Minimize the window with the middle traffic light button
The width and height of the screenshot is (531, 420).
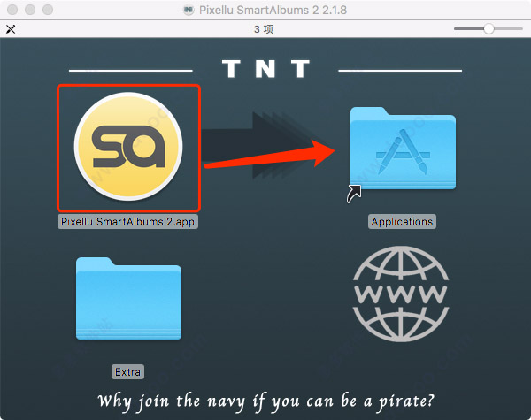30,10
